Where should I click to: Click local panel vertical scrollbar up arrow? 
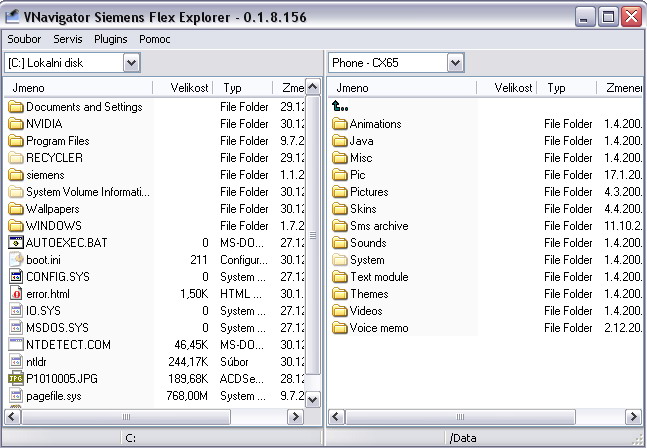(313, 87)
